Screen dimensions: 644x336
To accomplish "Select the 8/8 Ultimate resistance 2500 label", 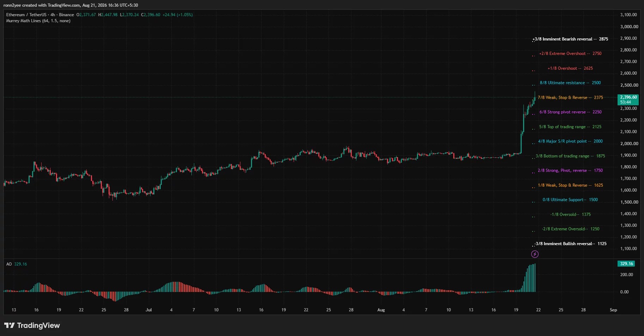I will 570,83.
